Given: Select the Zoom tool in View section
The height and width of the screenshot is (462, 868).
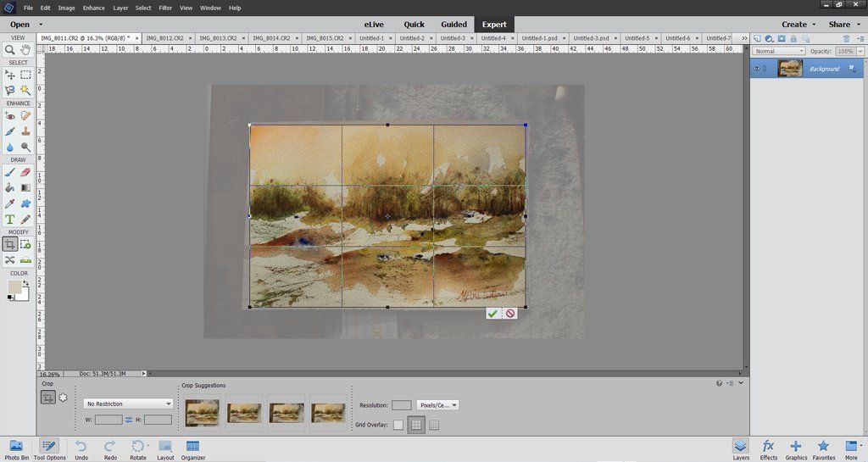Looking at the screenshot, I should click(10, 50).
